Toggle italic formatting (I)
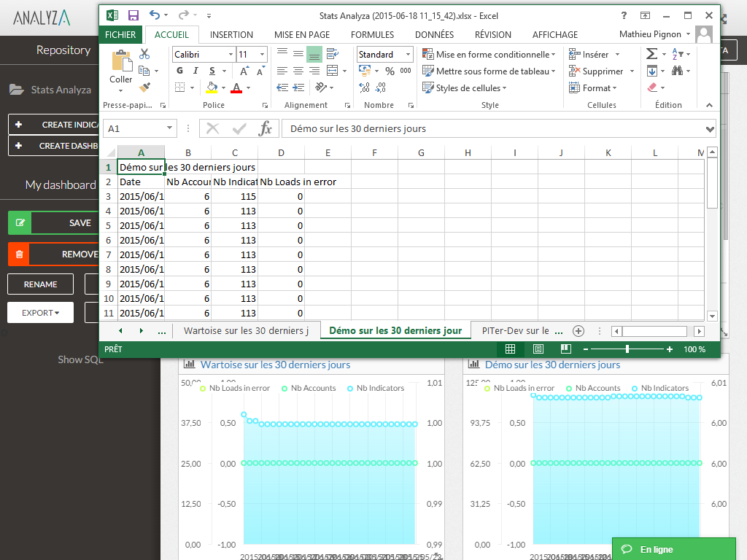The image size is (747, 560). pos(196,71)
